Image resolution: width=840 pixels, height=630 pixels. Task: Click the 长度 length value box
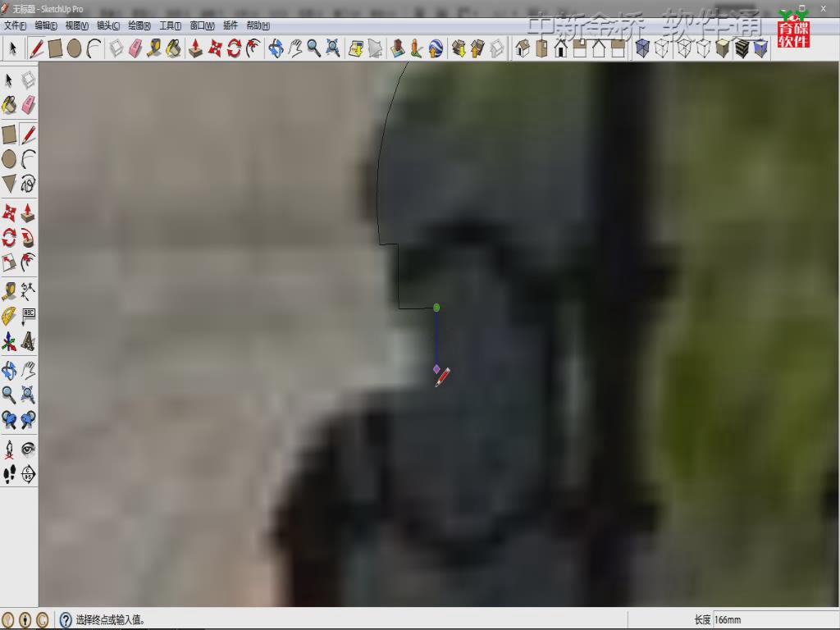tap(774, 620)
